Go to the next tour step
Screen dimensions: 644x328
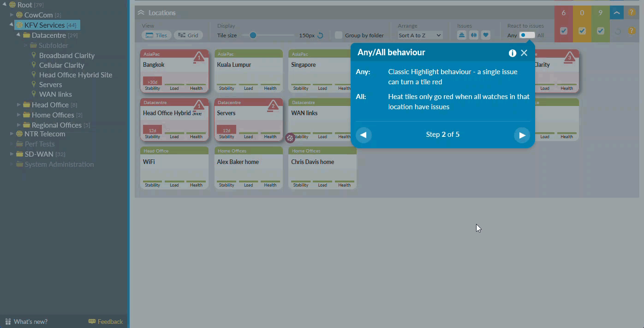click(x=522, y=135)
